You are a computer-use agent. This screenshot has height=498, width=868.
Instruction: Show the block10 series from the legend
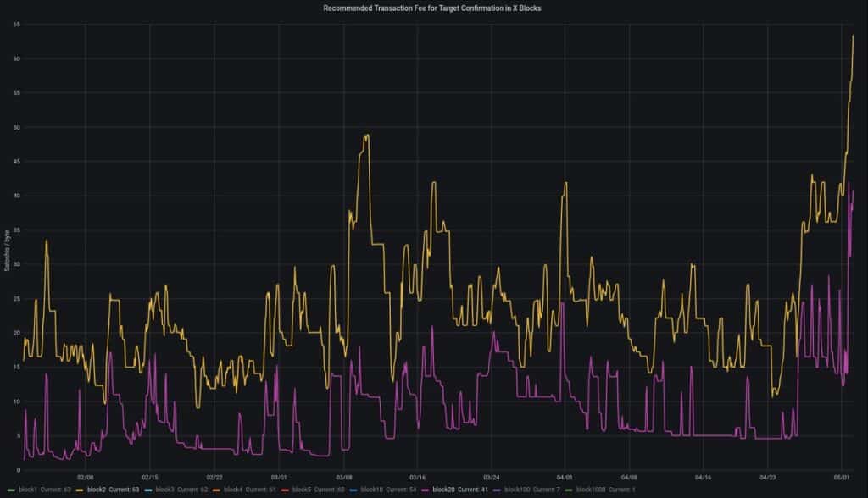388,490
